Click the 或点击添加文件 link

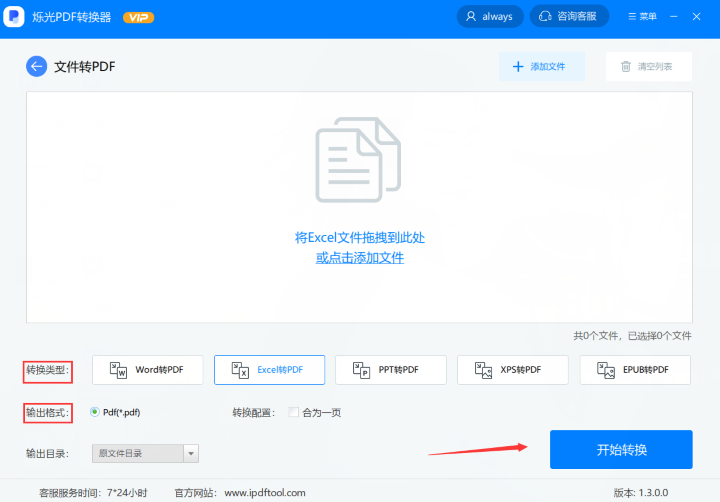(x=360, y=258)
